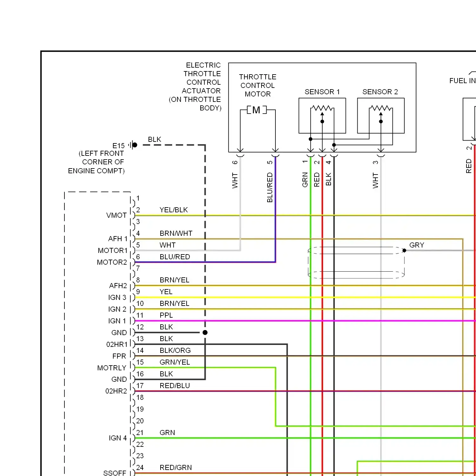Click ECM connector pin number 23
This screenshot has width=476, height=476.
[140, 456]
